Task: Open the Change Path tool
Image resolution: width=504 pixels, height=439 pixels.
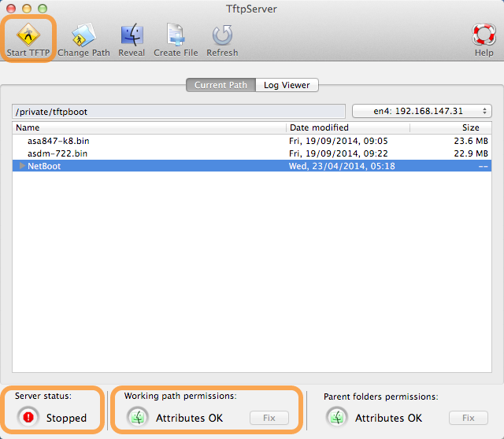Action: coord(83,35)
